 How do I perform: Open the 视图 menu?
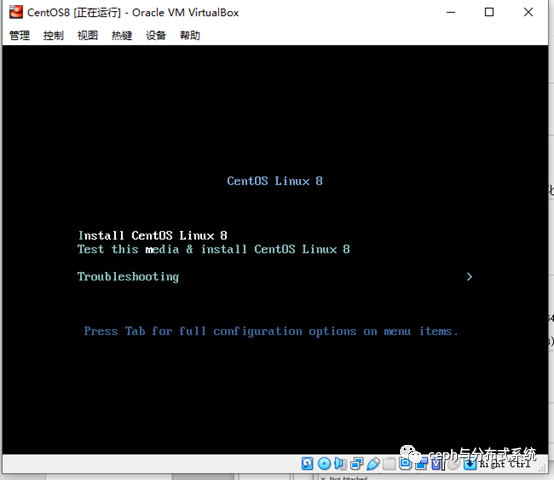point(88,35)
